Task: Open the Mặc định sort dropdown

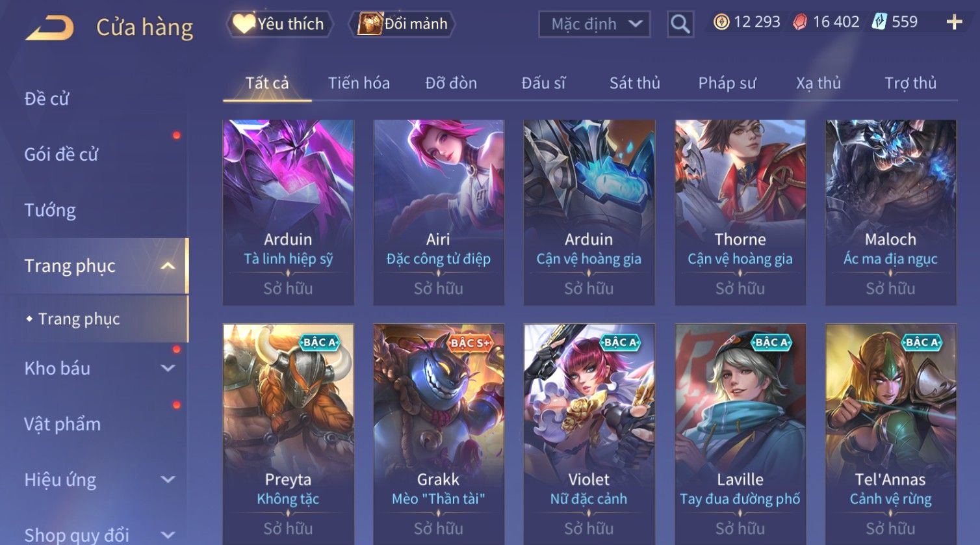Action: (x=595, y=24)
